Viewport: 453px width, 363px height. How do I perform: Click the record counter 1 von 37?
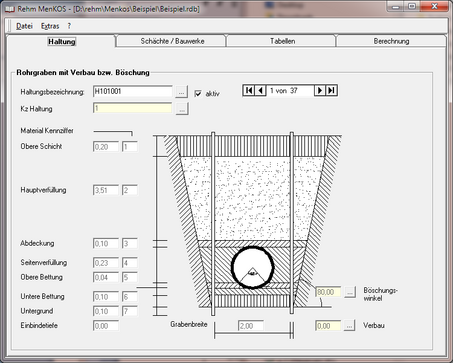click(x=290, y=90)
